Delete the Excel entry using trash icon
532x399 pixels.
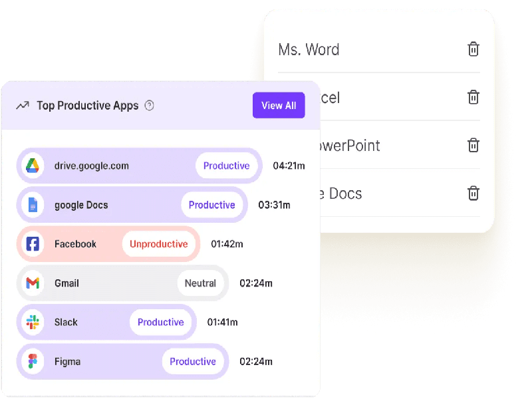point(473,97)
